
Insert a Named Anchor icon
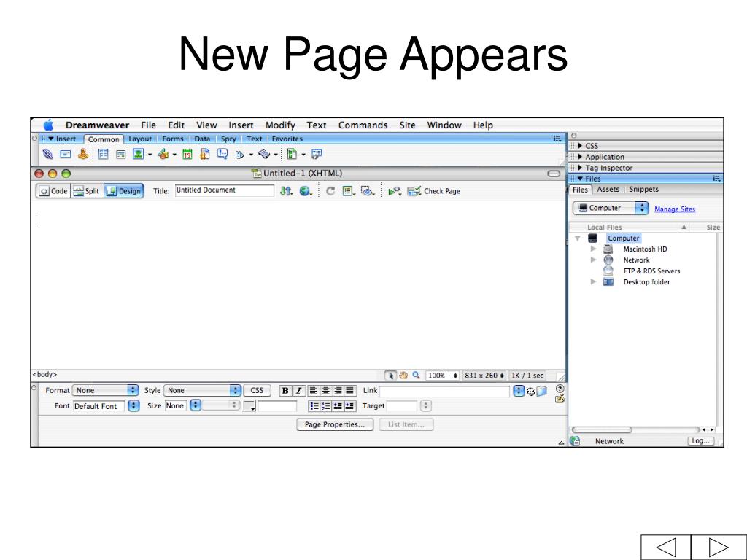pyautogui.click(x=83, y=154)
